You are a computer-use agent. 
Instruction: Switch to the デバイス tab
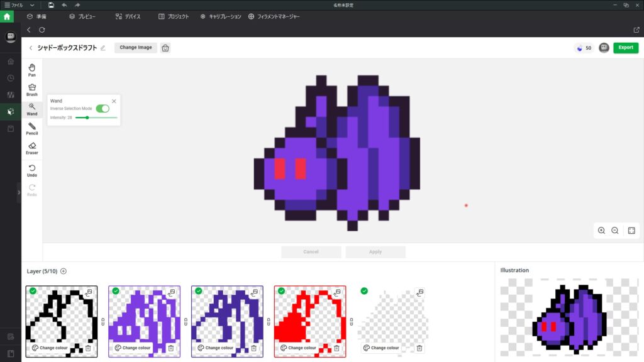click(x=128, y=16)
